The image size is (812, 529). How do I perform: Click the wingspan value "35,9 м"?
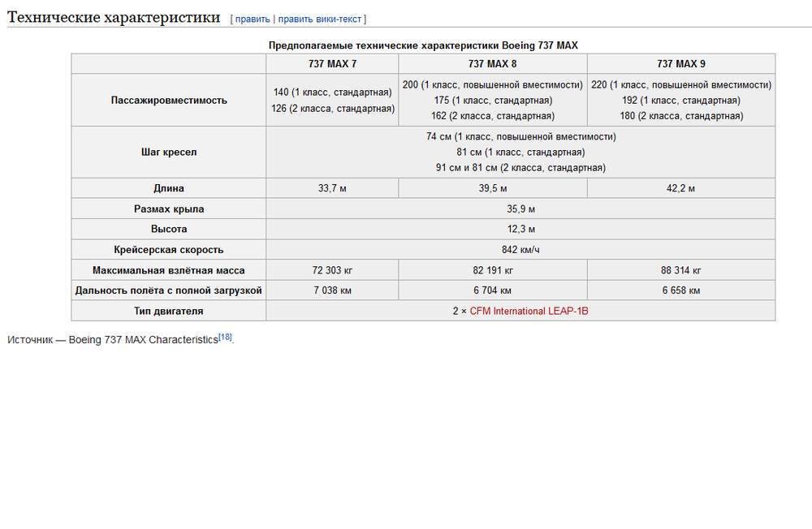520,209
